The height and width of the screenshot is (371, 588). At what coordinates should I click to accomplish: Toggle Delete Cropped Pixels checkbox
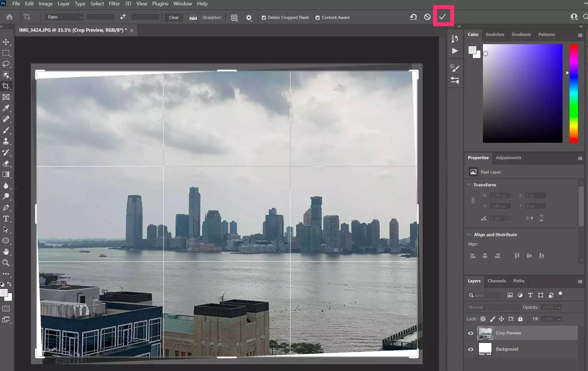click(264, 18)
